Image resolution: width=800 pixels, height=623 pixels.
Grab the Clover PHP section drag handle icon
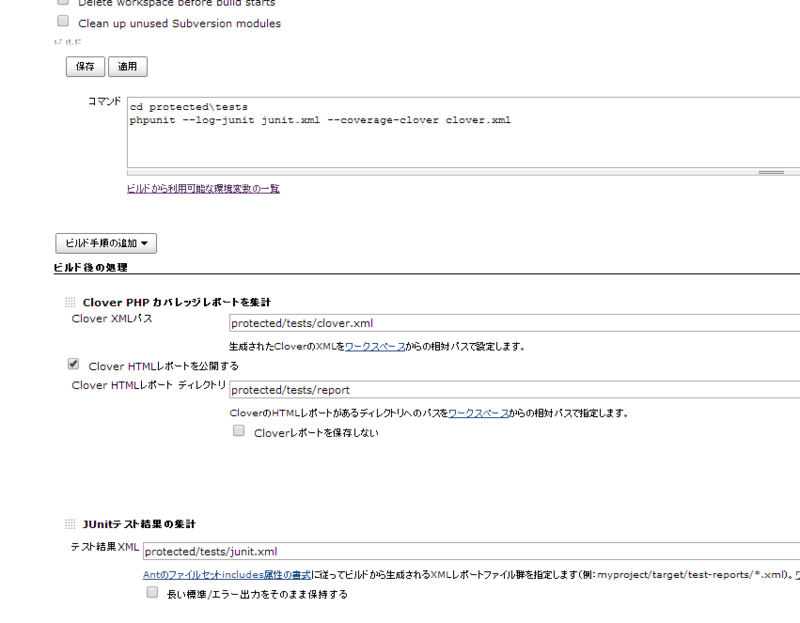coord(70,303)
